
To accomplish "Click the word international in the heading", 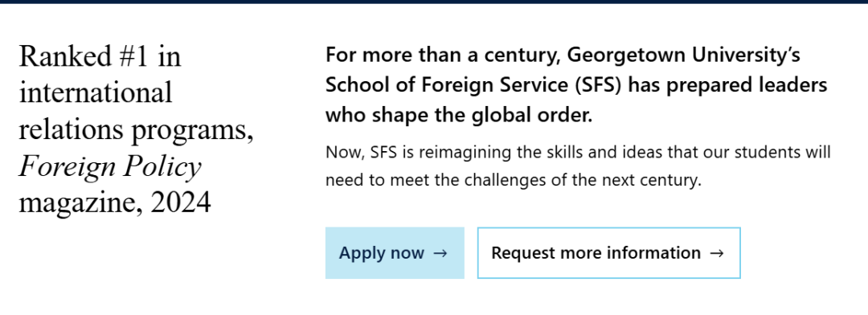I will click(95, 92).
